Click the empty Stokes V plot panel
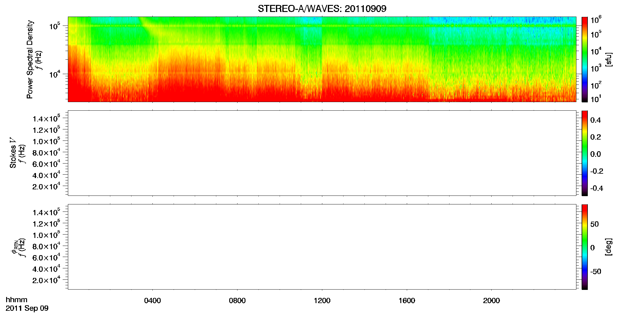 tap(322, 153)
